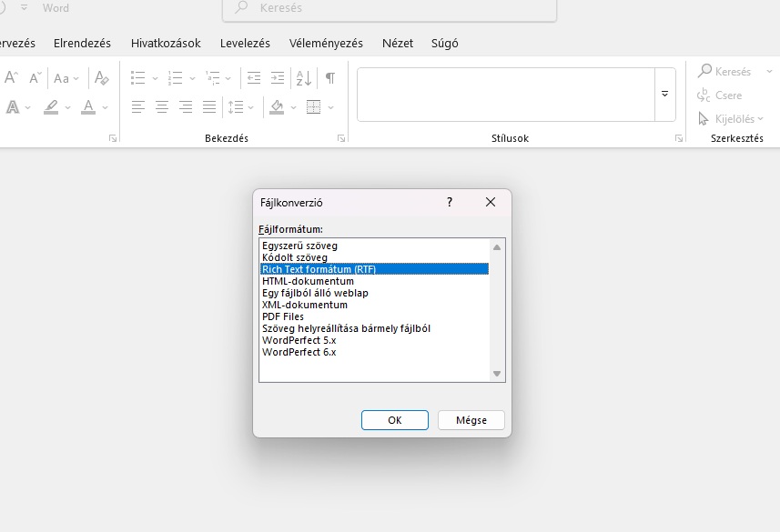780x532 pixels.
Task: Open the line spacing dropdown
Action: pos(240,107)
